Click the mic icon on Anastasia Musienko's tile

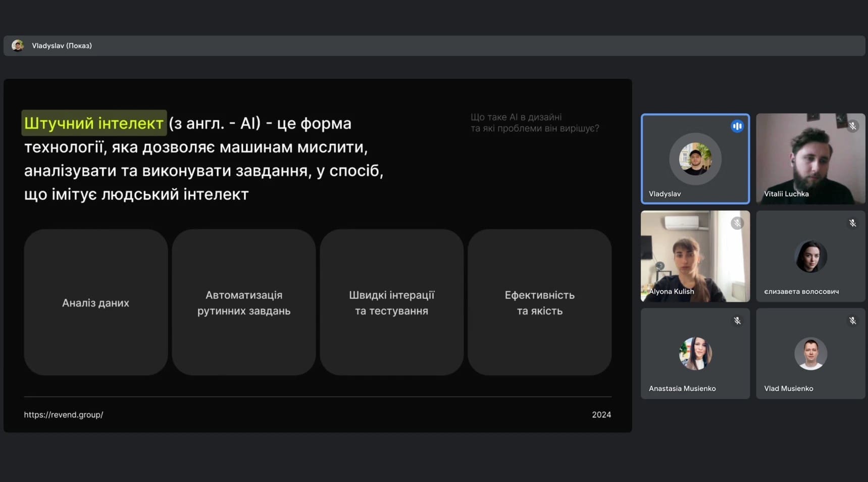[737, 320]
